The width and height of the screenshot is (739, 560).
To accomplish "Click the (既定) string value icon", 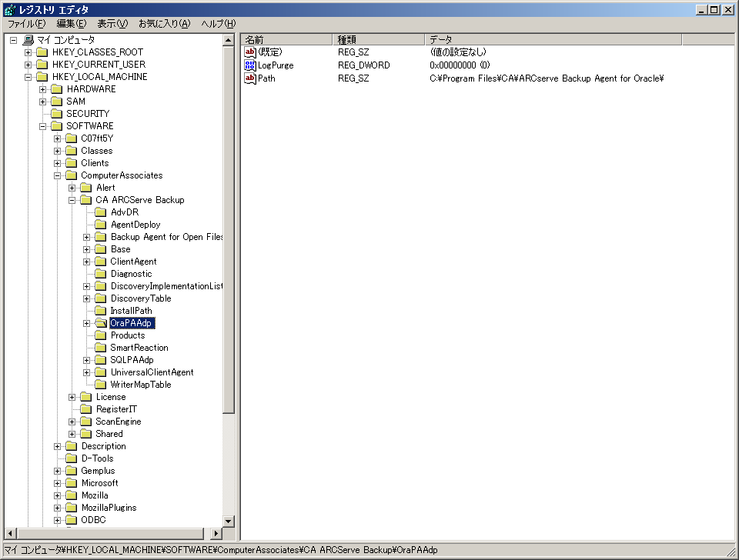I will (x=250, y=52).
